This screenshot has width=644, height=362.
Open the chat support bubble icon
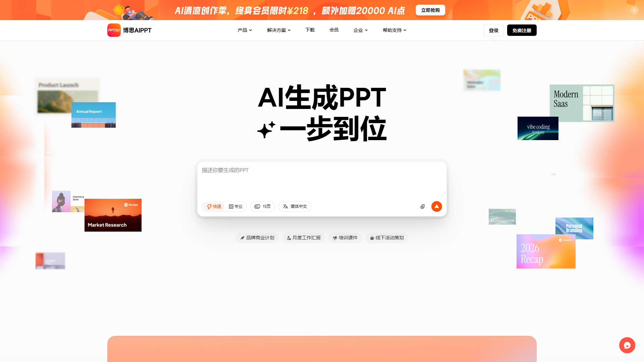tap(627, 345)
